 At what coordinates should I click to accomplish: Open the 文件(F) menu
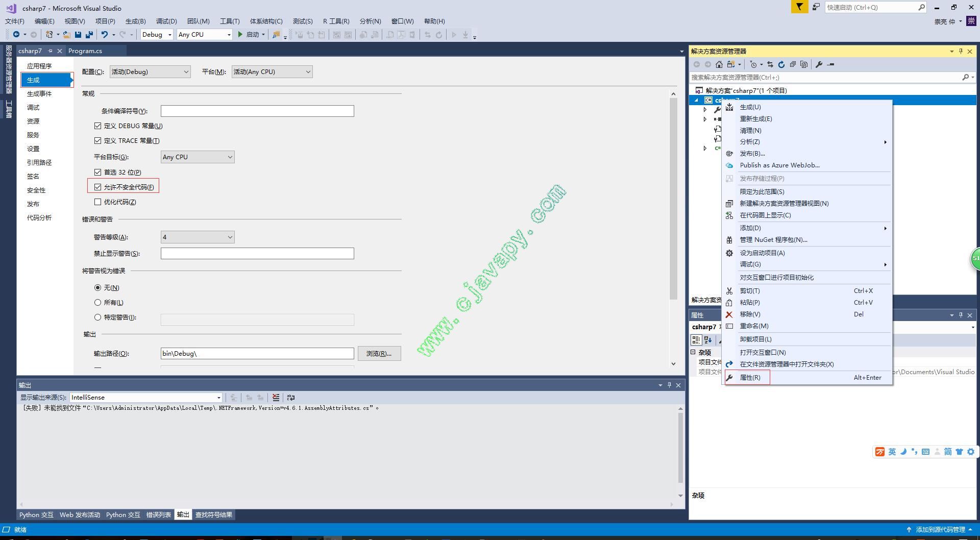point(14,21)
